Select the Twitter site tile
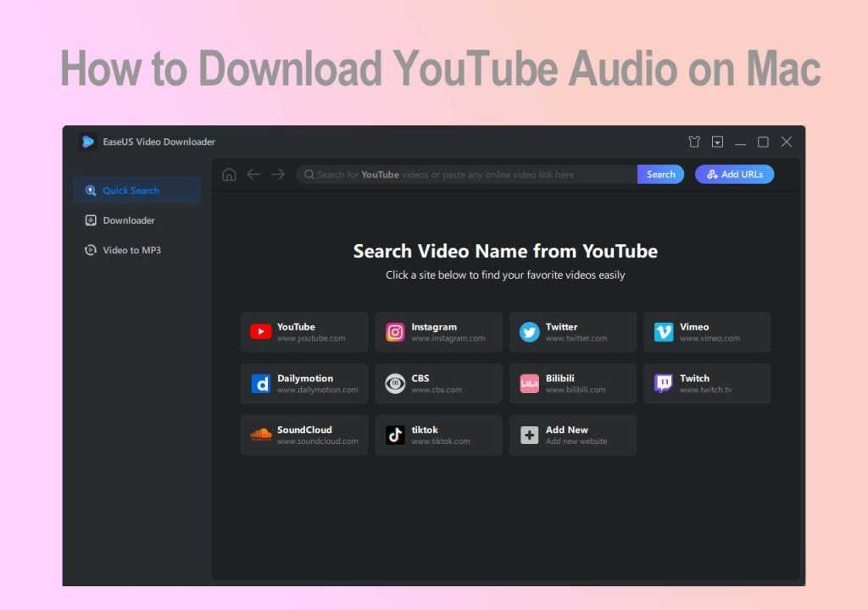 pyautogui.click(x=573, y=332)
